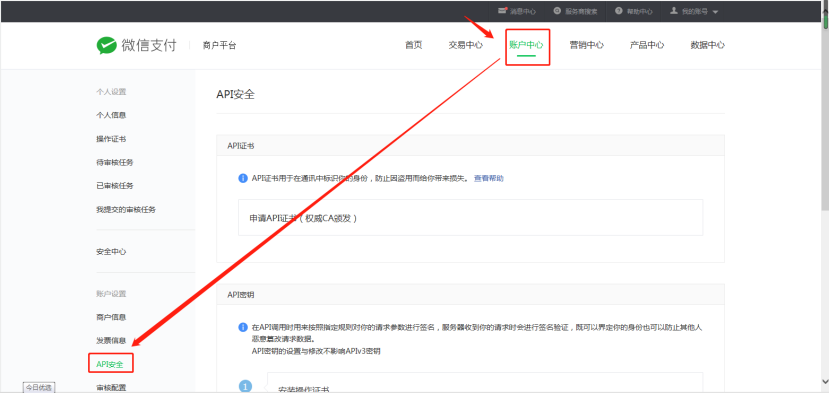This screenshot has height=394, width=830.
Task: Click the API安全 page heading
Action: pos(236,95)
